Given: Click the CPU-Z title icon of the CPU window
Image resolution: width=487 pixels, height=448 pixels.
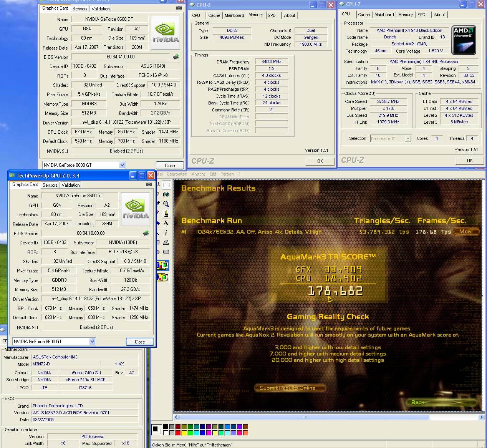Looking at the screenshot, I should (x=342, y=4).
